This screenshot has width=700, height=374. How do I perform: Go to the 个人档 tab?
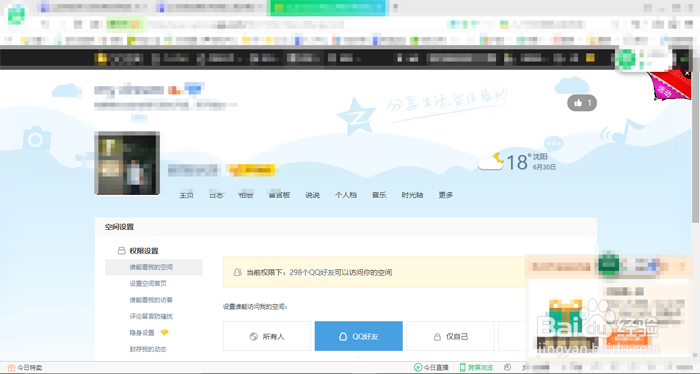tap(346, 195)
